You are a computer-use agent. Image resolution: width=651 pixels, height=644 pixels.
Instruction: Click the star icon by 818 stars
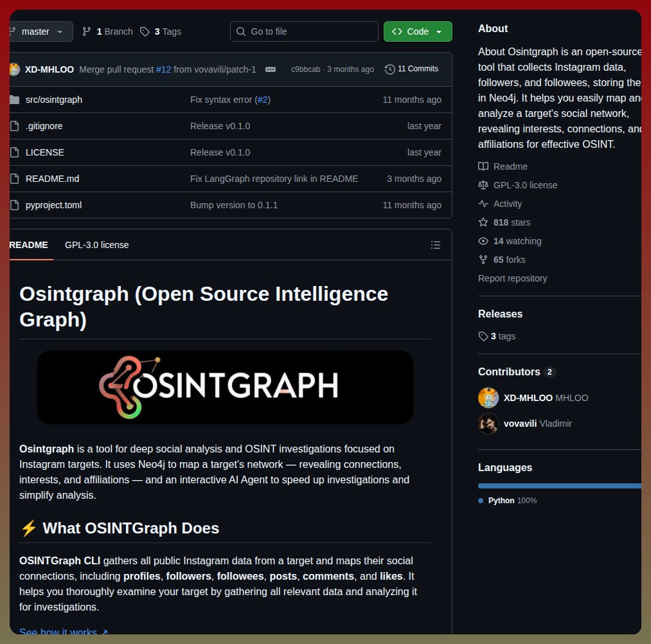pos(483,222)
